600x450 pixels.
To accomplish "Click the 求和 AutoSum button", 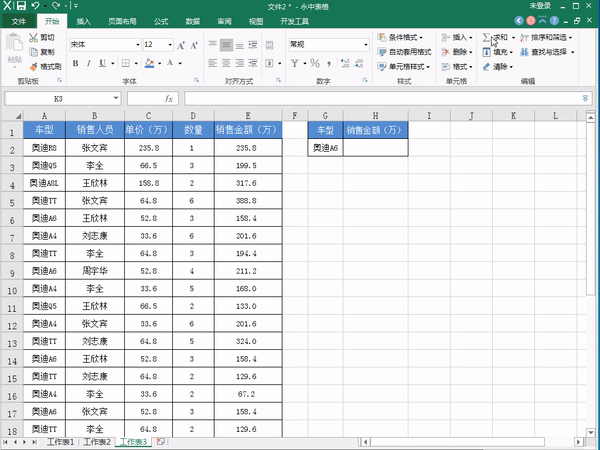I will click(495, 38).
